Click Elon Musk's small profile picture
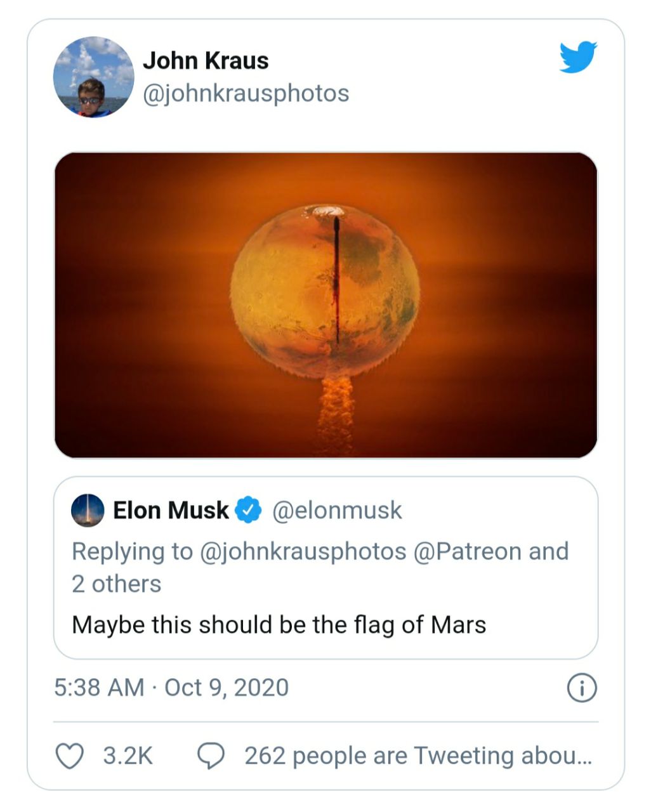651x812 pixels. (88, 511)
